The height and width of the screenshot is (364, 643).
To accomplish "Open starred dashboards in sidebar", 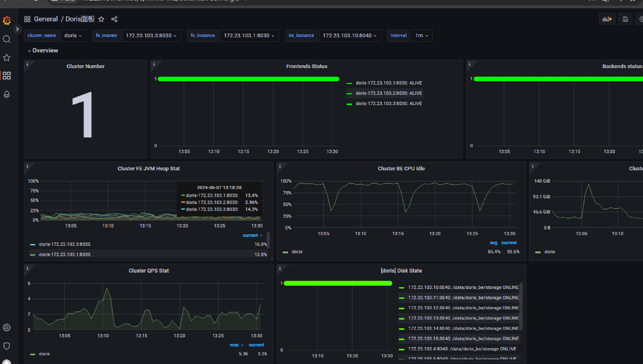I will (7, 58).
